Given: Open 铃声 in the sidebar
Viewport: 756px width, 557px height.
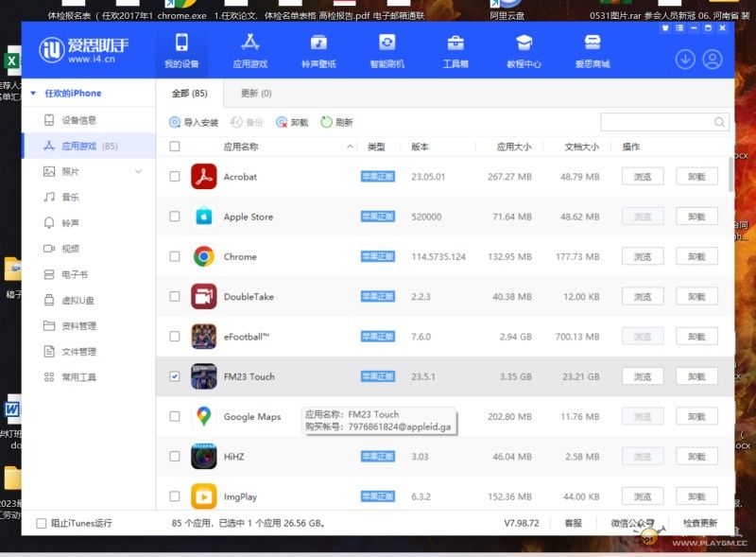Looking at the screenshot, I should coord(89,223).
